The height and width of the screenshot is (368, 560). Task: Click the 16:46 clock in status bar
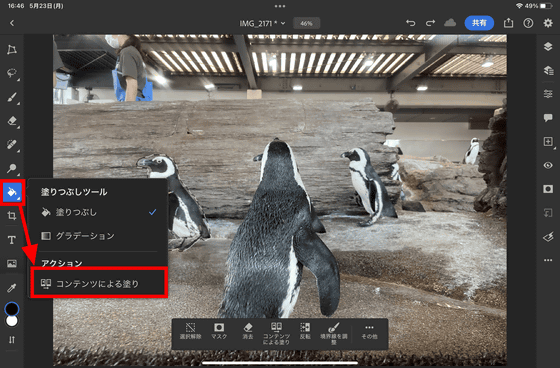pyautogui.click(x=15, y=6)
